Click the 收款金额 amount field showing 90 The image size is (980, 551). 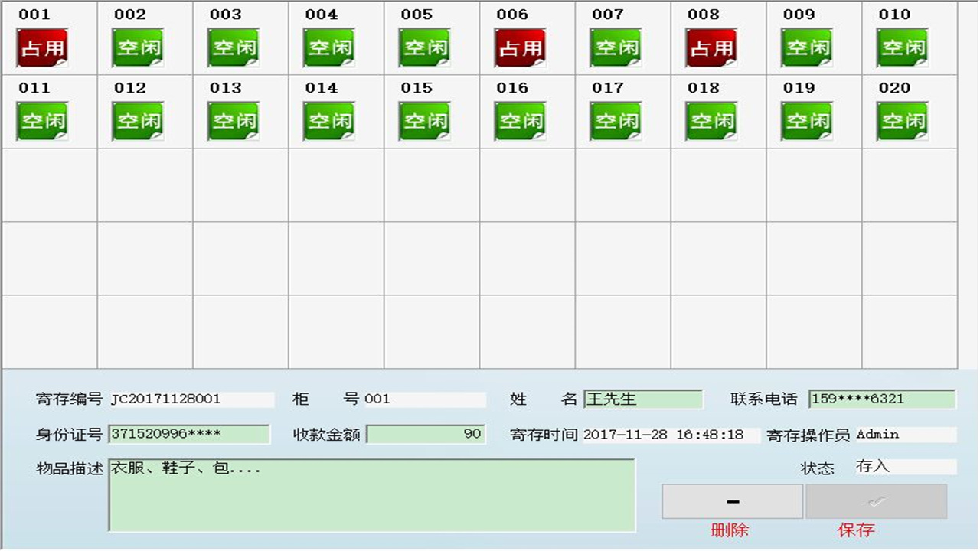point(426,434)
